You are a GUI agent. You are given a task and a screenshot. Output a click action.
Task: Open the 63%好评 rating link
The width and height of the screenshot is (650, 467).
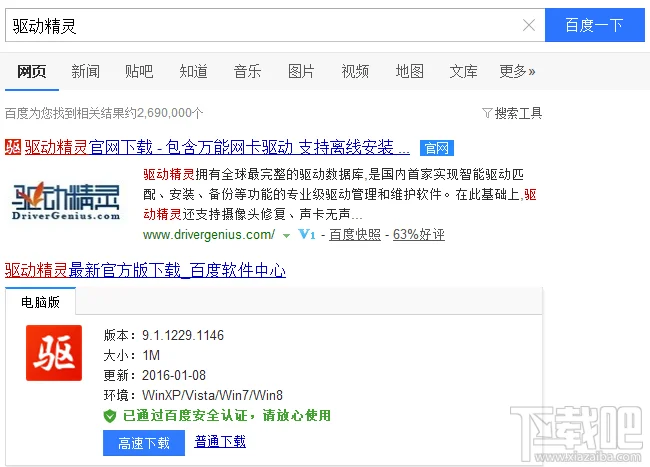419,235
